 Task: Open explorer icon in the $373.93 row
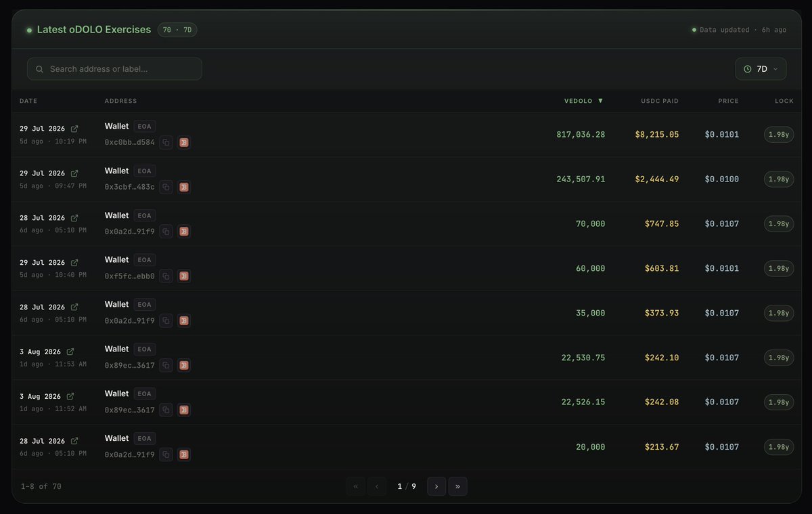[184, 321]
